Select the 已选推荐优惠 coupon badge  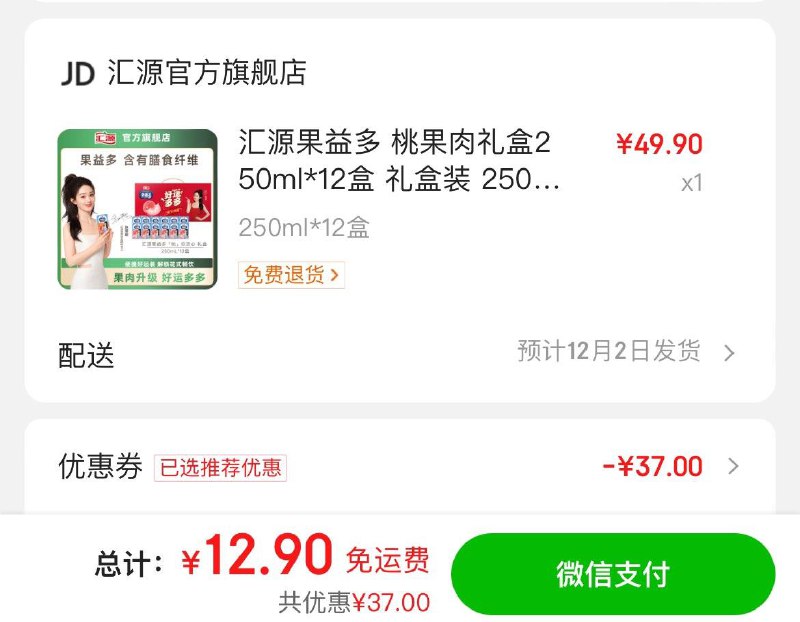coord(220,468)
